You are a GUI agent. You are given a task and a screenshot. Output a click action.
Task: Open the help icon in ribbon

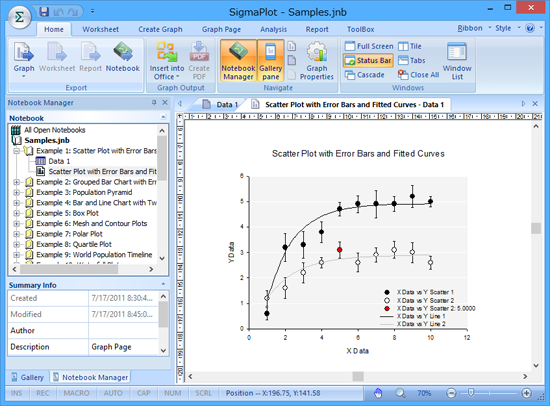click(x=530, y=28)
